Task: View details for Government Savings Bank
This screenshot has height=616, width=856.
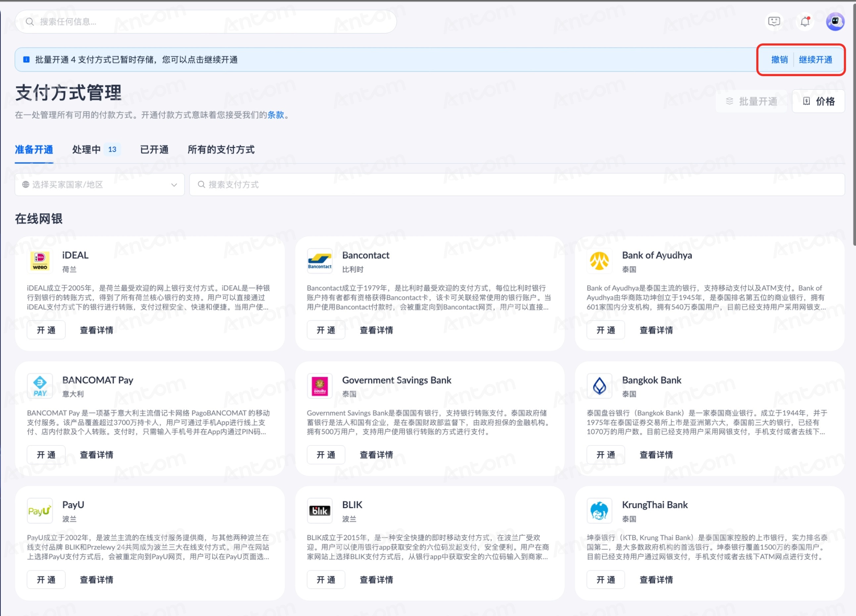Action: [x=376, y=455]
